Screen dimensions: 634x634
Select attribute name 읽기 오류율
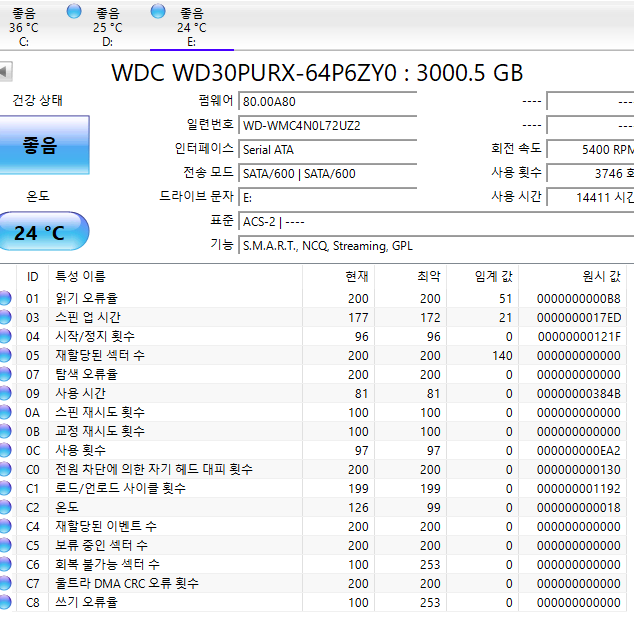coord(86,298)
